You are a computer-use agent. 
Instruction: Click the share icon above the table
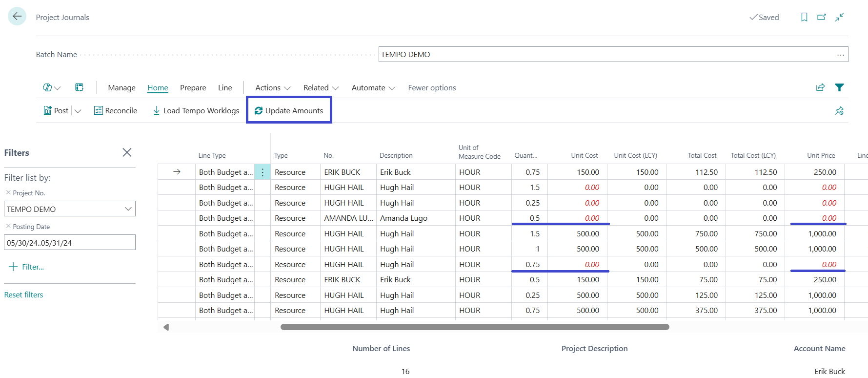820,87
